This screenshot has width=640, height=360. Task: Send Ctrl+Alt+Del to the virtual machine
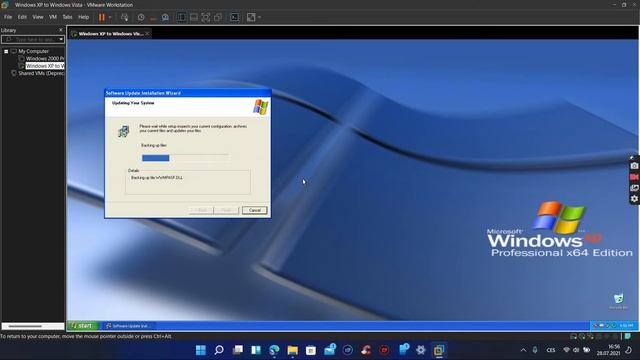click(x=124, y=17)
